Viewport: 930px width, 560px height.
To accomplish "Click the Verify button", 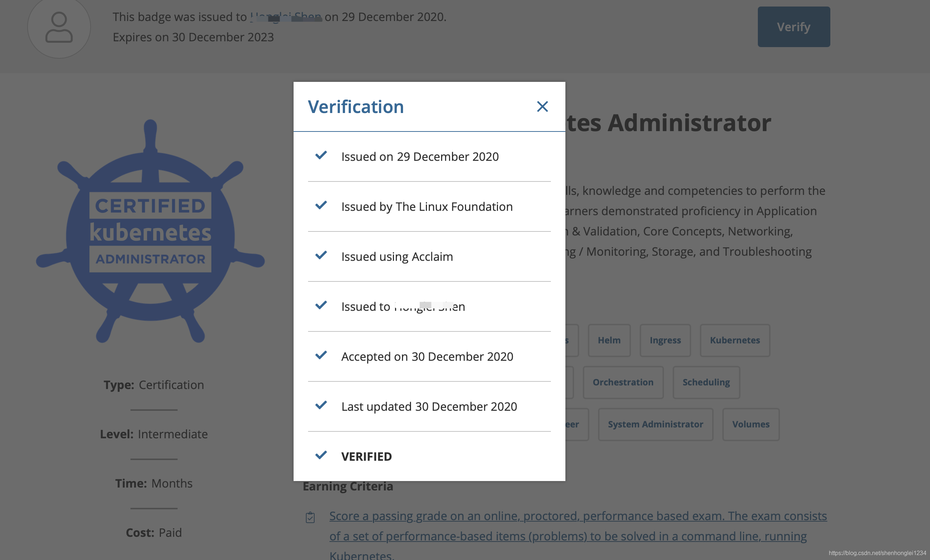I will [x=793, y=27].
